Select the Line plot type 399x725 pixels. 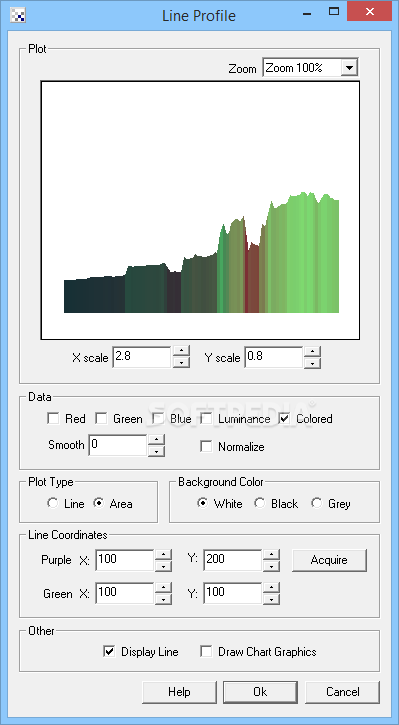pyautogui.click(x=53, y=504)
